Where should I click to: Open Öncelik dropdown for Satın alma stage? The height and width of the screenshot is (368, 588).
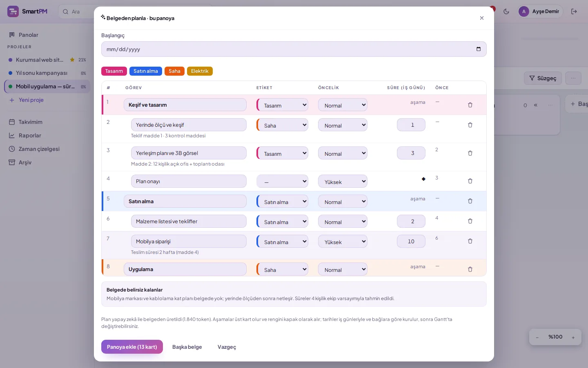(x=343, y=202)
